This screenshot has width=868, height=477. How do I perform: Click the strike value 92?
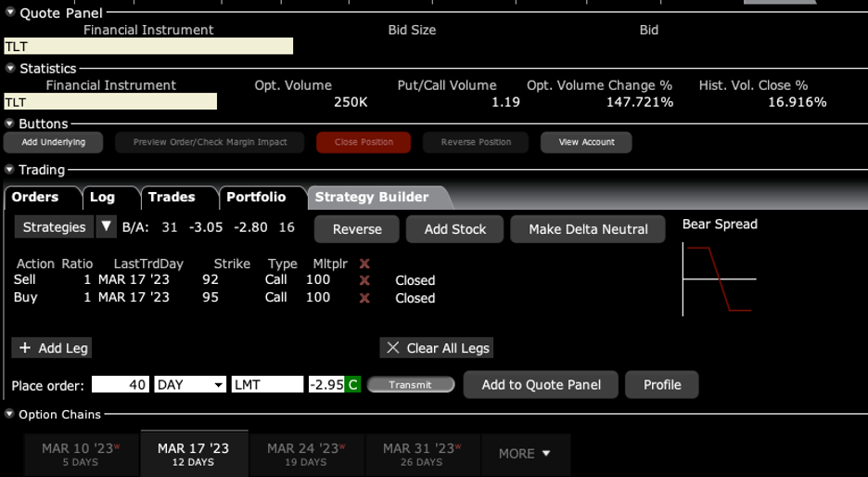[211, 279]
